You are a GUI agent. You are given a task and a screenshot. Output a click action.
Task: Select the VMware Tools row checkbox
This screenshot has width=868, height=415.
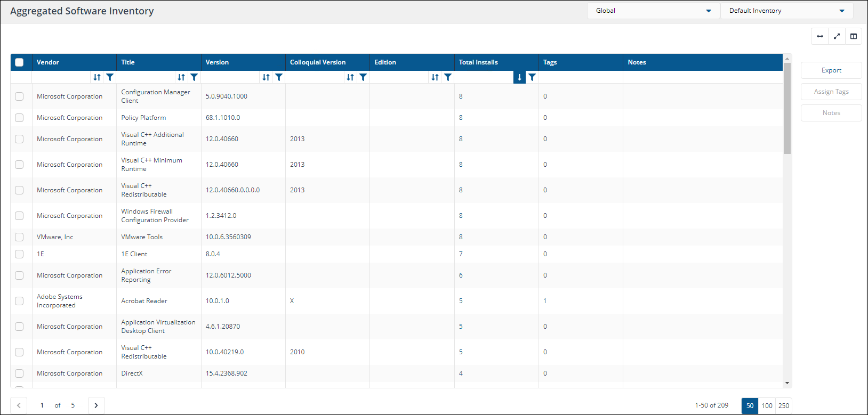click(19, 237)
